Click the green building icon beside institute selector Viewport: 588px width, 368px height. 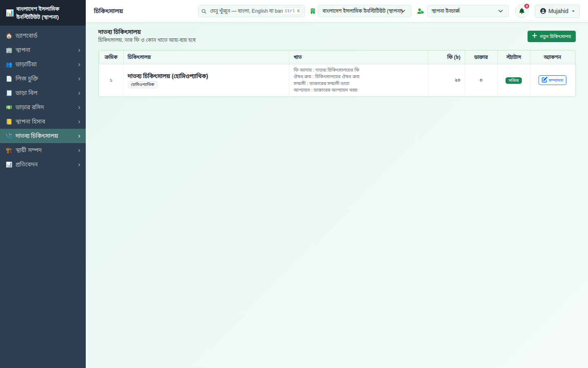(x=312, y=11)
